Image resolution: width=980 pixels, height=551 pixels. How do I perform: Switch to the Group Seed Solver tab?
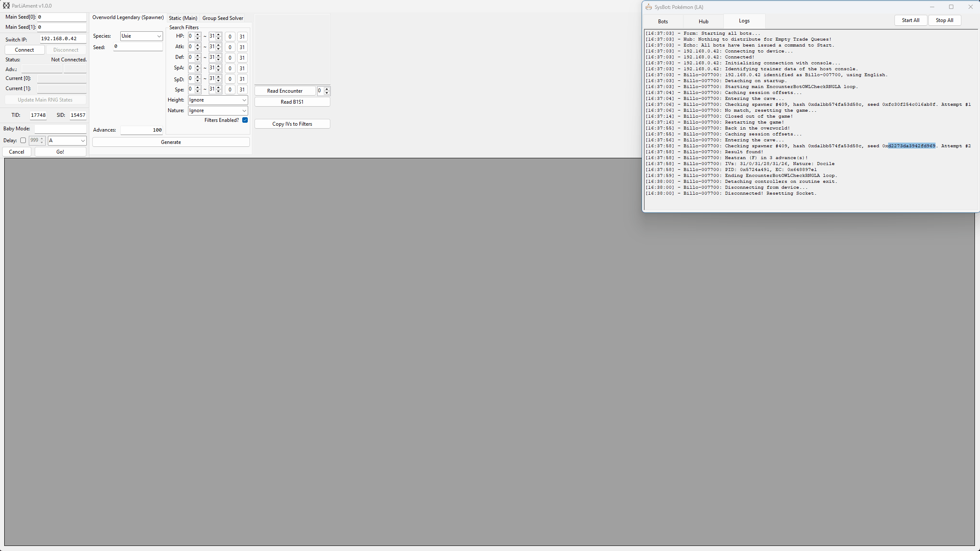coord(222,18)
